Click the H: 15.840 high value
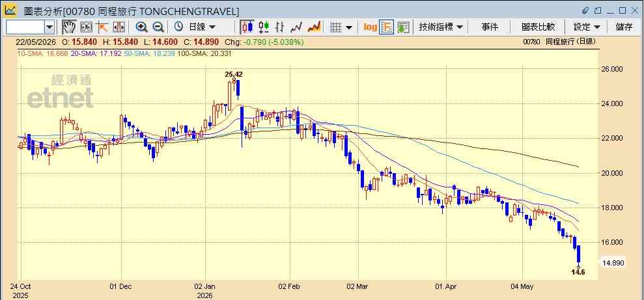Screen dimensions: 644x300 click(x=120, y=42)
